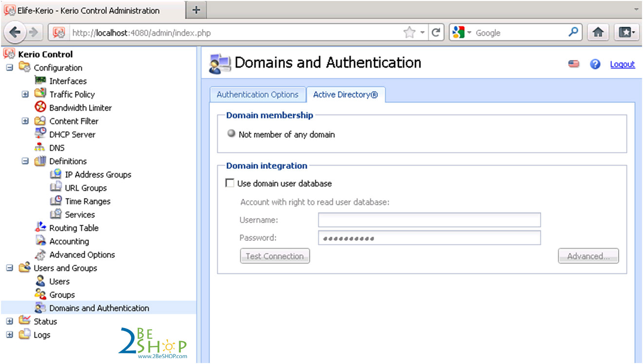Viewport: 643px width, 364px height.
Task: Click the Accounting icon
Action: click(x=40, y=241)
